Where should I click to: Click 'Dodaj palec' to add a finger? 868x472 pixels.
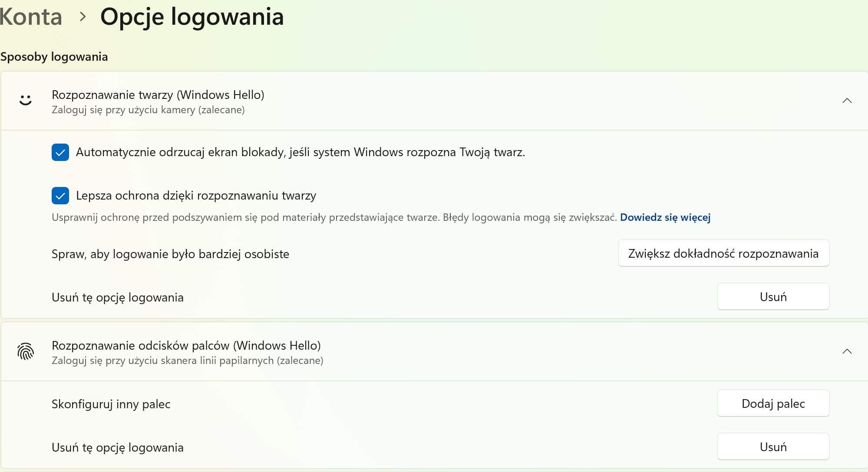[773, 403]
